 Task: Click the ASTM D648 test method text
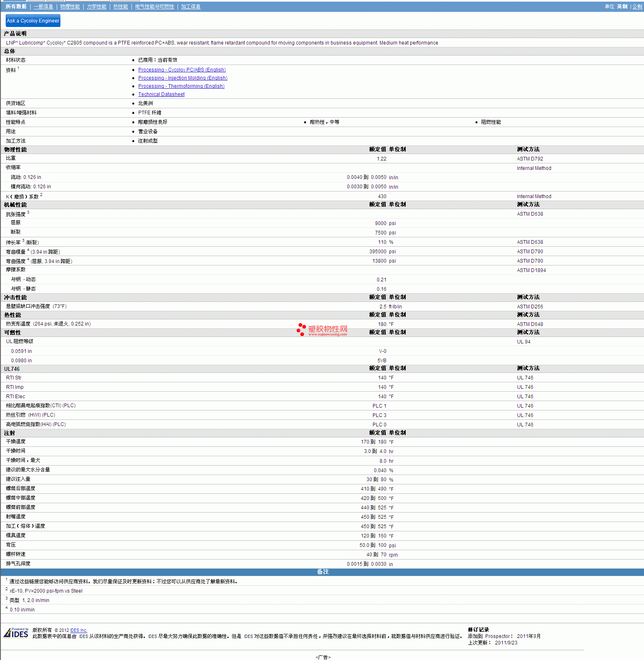[530, 324]
